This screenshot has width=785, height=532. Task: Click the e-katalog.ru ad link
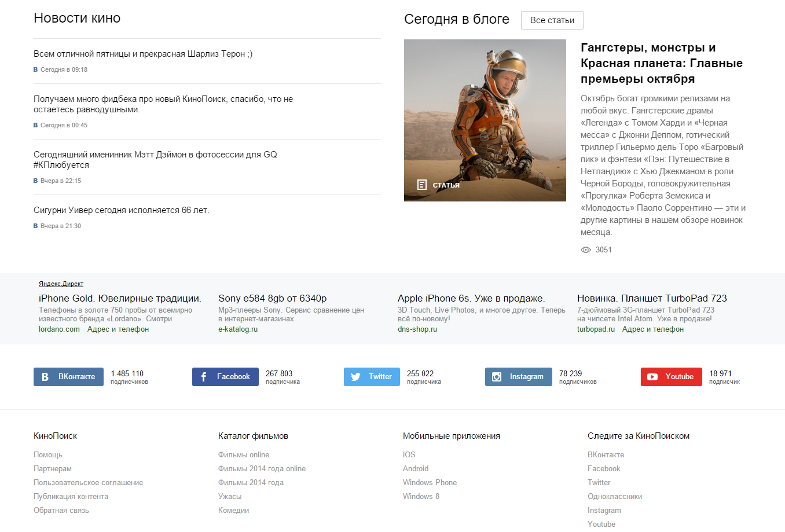tap(238, 329)
